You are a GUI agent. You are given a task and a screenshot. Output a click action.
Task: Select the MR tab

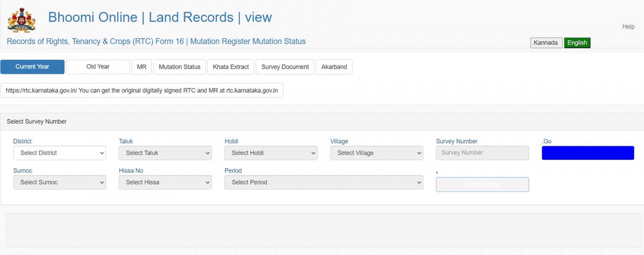pos(142,67)
